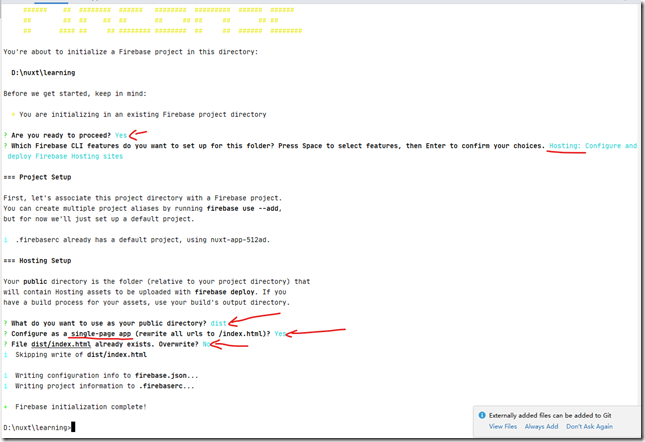
Task: Click the View Files link in notification
Action: [x=503, y=426]
